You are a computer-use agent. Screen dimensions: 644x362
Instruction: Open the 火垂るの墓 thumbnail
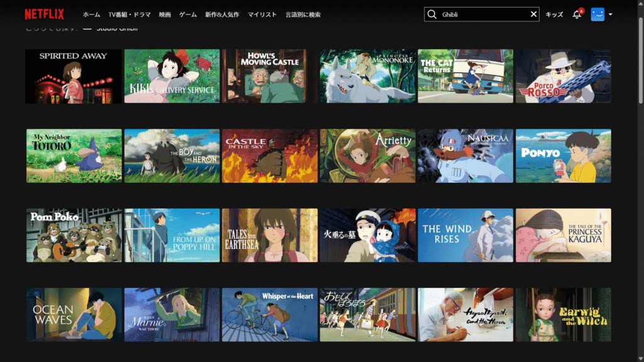[x=367, y=235]
